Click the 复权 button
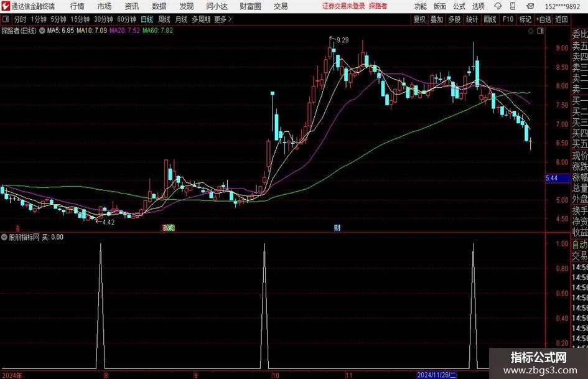 419,19
